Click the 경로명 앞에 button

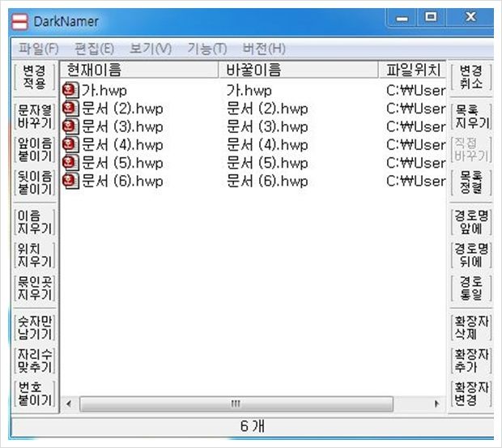point(471,222)
